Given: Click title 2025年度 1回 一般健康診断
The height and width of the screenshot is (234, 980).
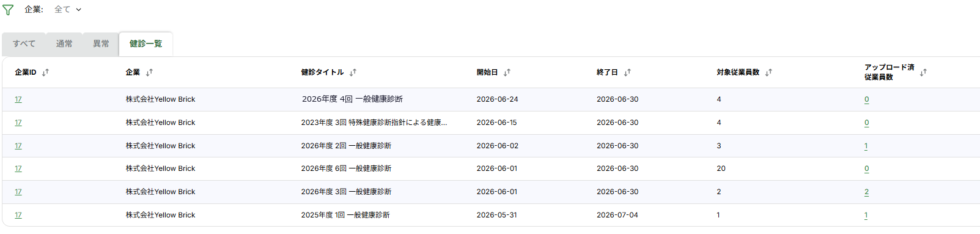Looking at the screenshot, I should [x=345, y=215].
